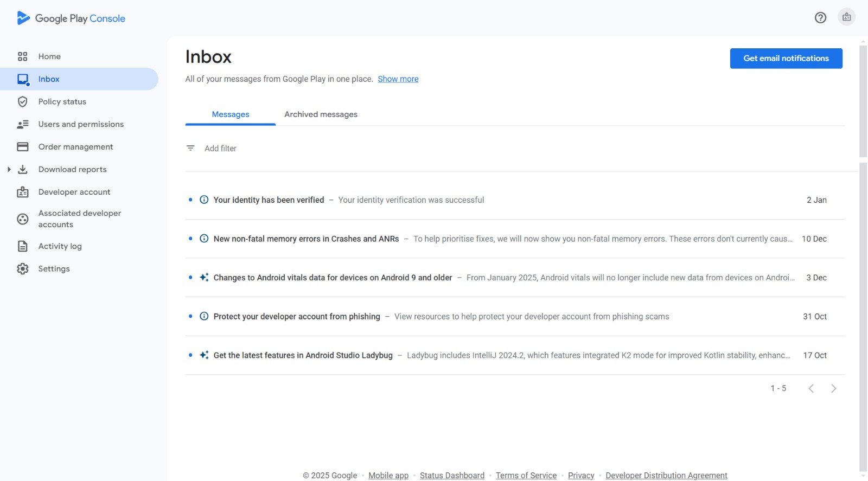Open the developer account badge icon top right
Screen dimensions: 868x481
(x=846, y=17)
